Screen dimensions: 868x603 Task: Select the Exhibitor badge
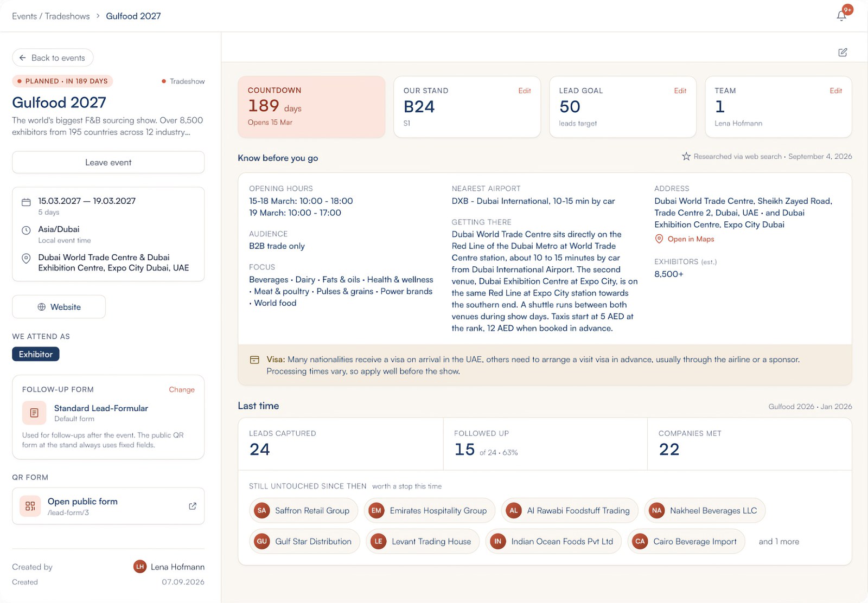point(36,354)
